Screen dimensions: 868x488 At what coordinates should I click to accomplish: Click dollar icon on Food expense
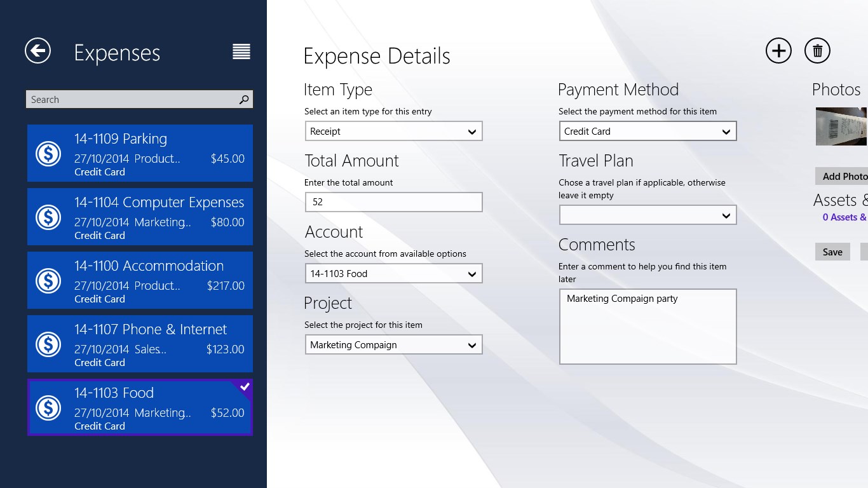(48, 407)
